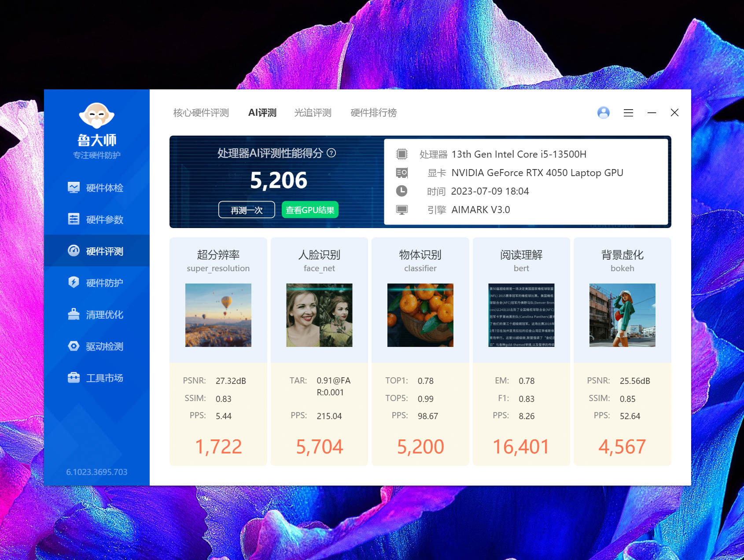
Task: Click the 阅读理解 card title
Action: coord(521,254)
